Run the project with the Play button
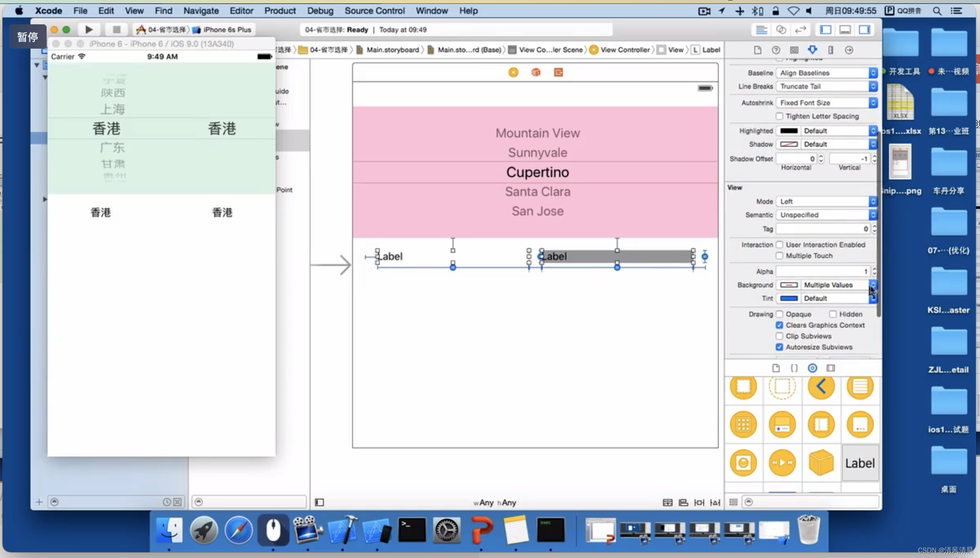The image size is (980, 558). 89,30
